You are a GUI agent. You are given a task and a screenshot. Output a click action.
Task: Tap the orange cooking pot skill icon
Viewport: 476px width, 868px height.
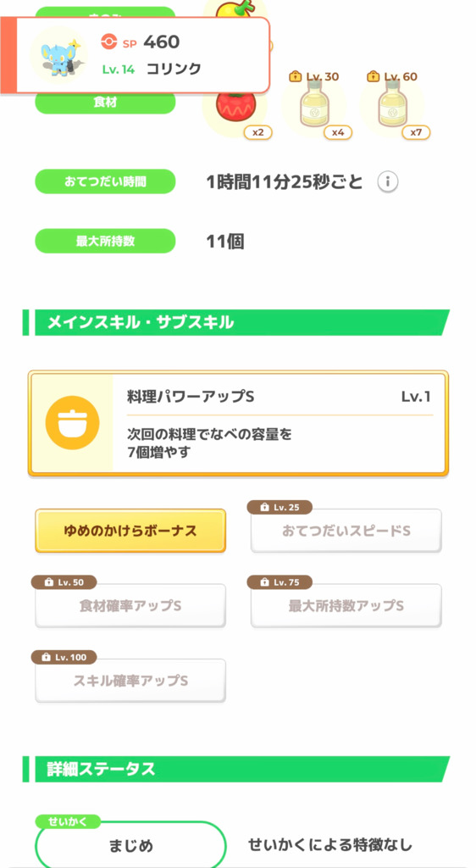73,423
